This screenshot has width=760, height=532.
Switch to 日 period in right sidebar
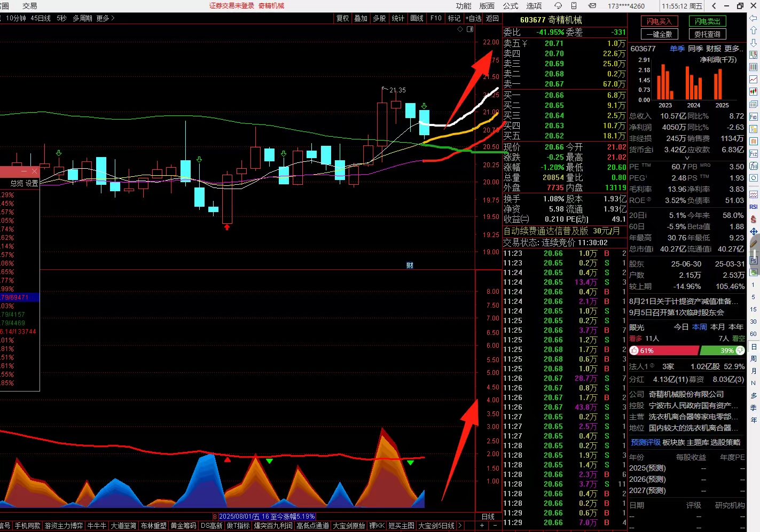754,347
